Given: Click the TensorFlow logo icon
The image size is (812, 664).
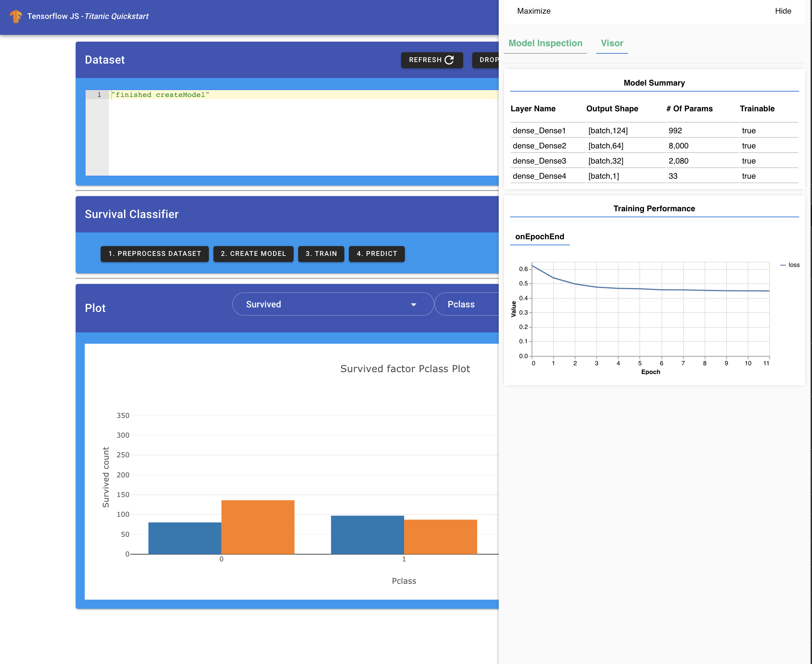Looking at the screenshot, I should (x=16, y=16).
